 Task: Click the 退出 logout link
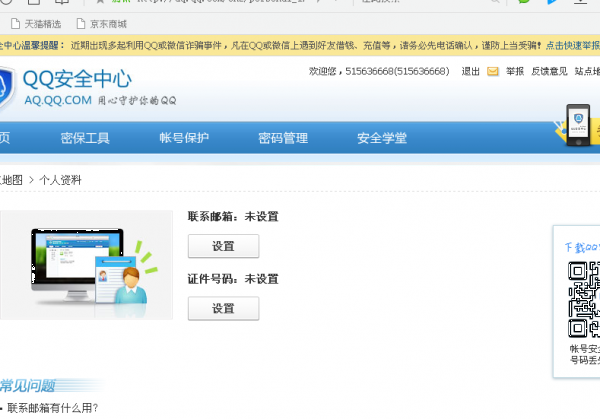tap(470, 72)
